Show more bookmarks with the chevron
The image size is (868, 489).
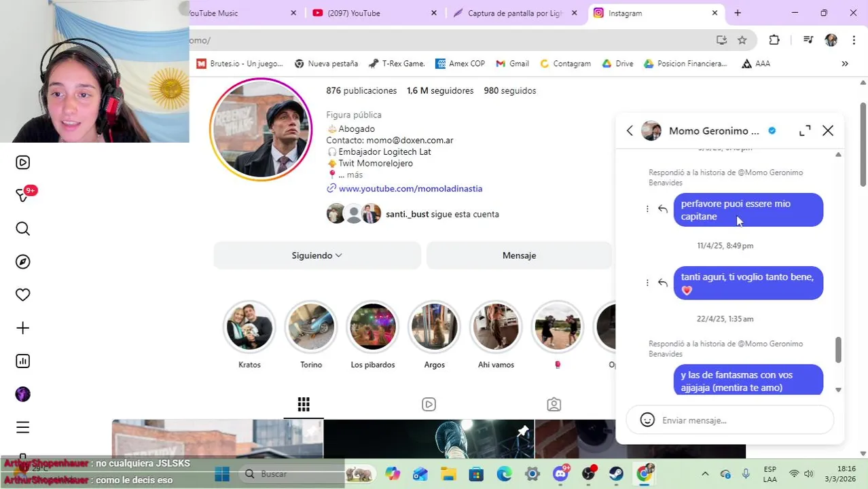[845, 63]
